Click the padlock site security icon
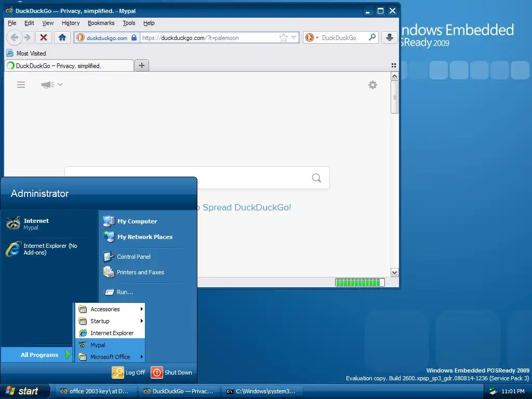The height and width of the screenshot is (399, 532). click(x=134, y=37)
